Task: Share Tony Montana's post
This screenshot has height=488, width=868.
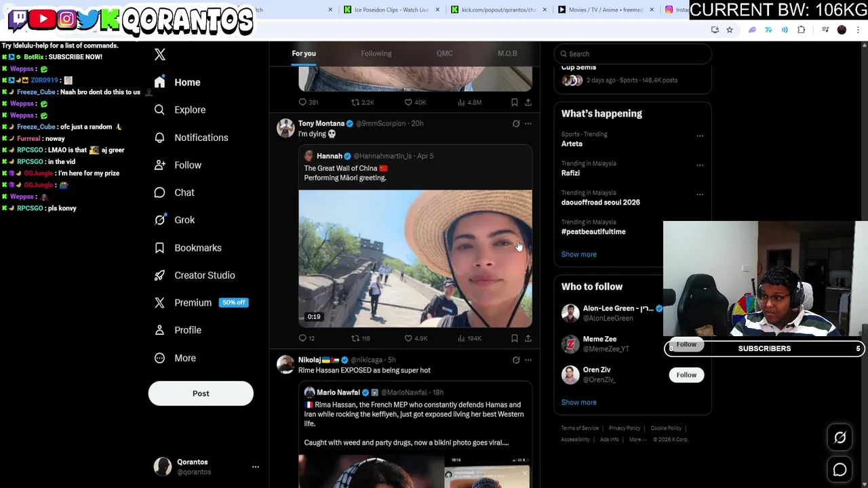Action: point(528,338)
